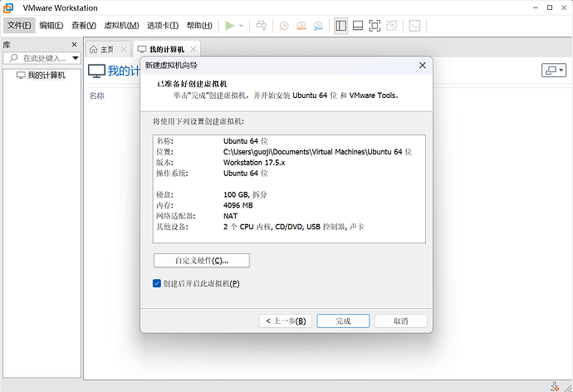Click the NAT network adapter value
Image resolution: width=573 pixels, height=392 pixels.
[x=230, y=216]
